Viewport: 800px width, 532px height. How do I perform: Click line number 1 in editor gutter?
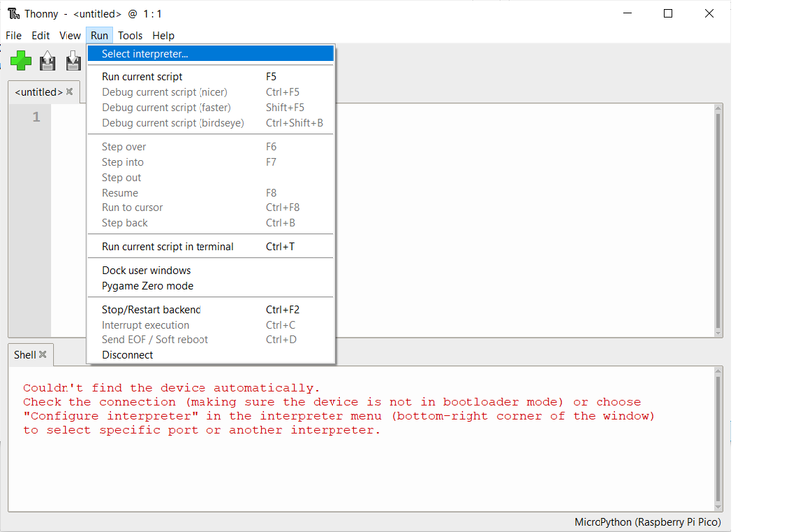coord(36,117)
